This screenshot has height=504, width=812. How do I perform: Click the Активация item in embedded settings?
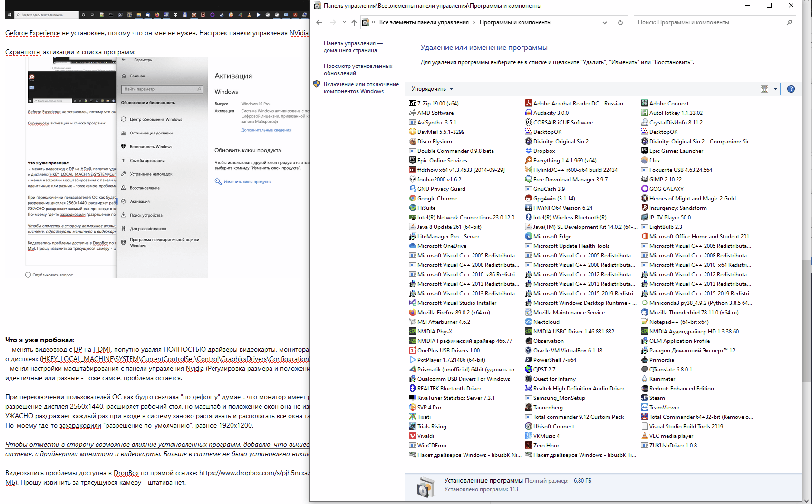(140, 201)
